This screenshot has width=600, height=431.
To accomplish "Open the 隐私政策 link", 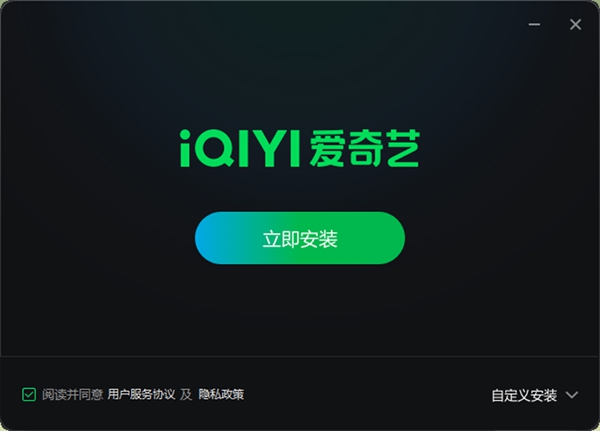I will [x=221, y=395].
